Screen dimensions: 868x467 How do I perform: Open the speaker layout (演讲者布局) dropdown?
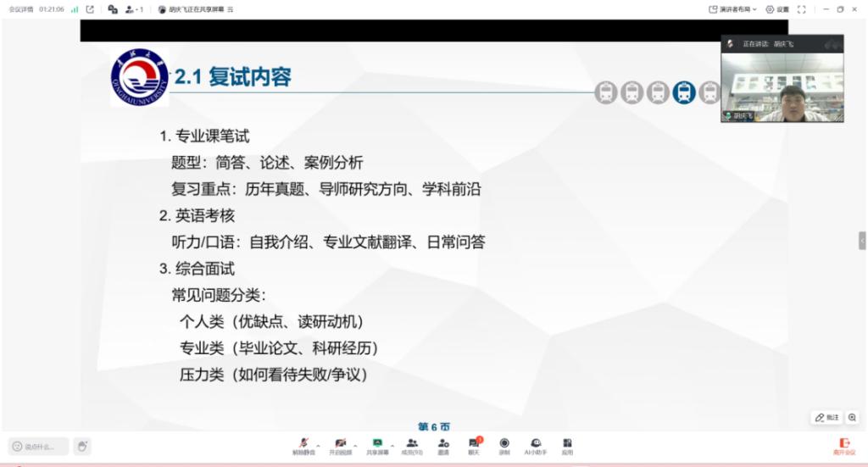tap(732, 9)
